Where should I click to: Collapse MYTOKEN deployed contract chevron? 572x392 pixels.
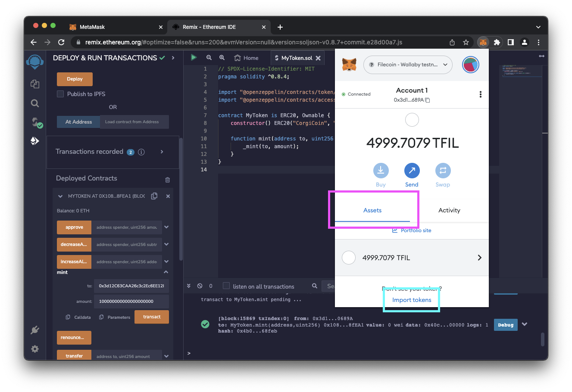click(x=60, y=196)
